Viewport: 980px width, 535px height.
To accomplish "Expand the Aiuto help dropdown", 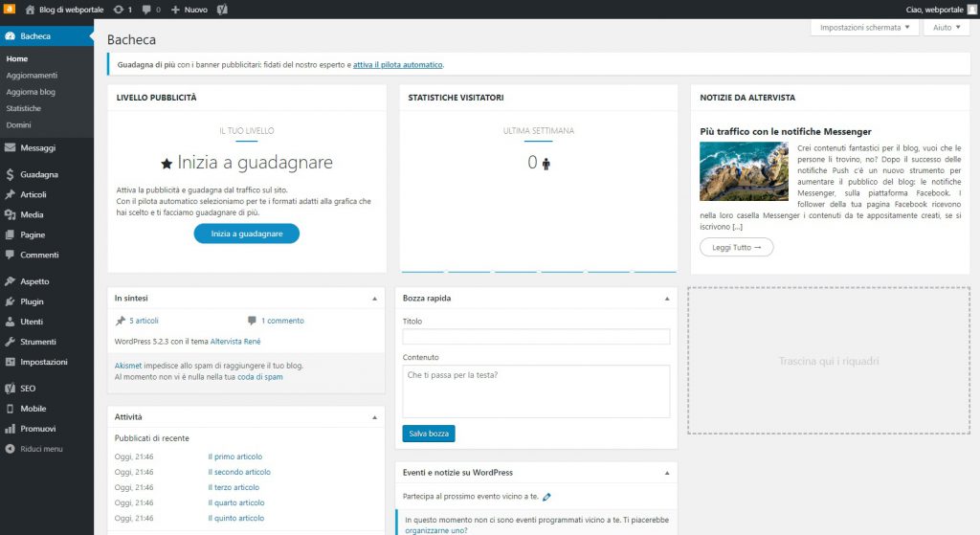I will click(x=947, y=28).
